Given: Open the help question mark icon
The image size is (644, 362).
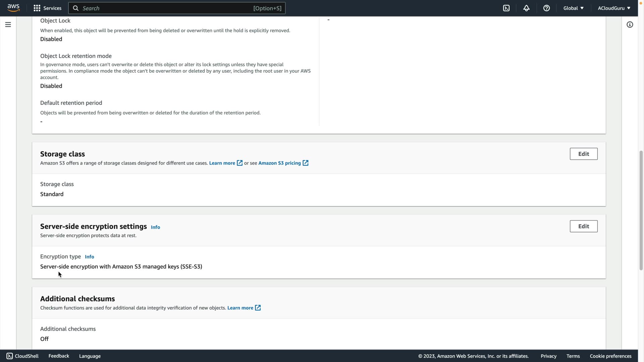Looking at the screenshot, I should click(x=546, y=8).
